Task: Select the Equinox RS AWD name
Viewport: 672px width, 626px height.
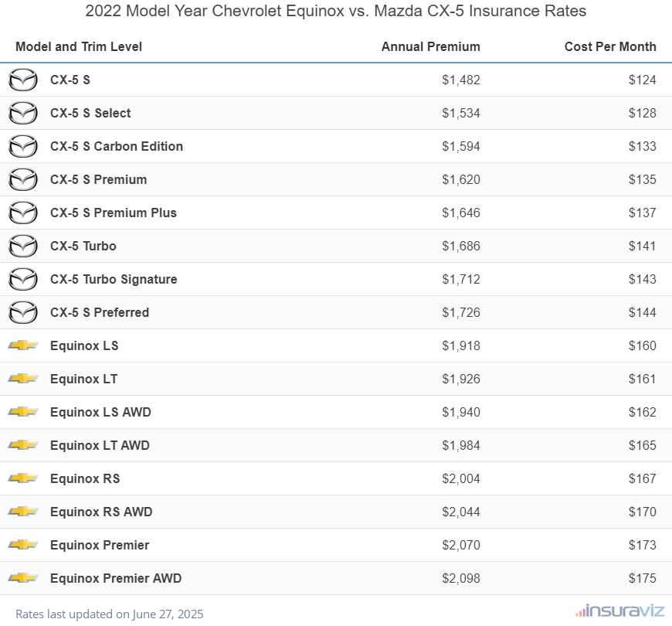Action: click(101, 512)
